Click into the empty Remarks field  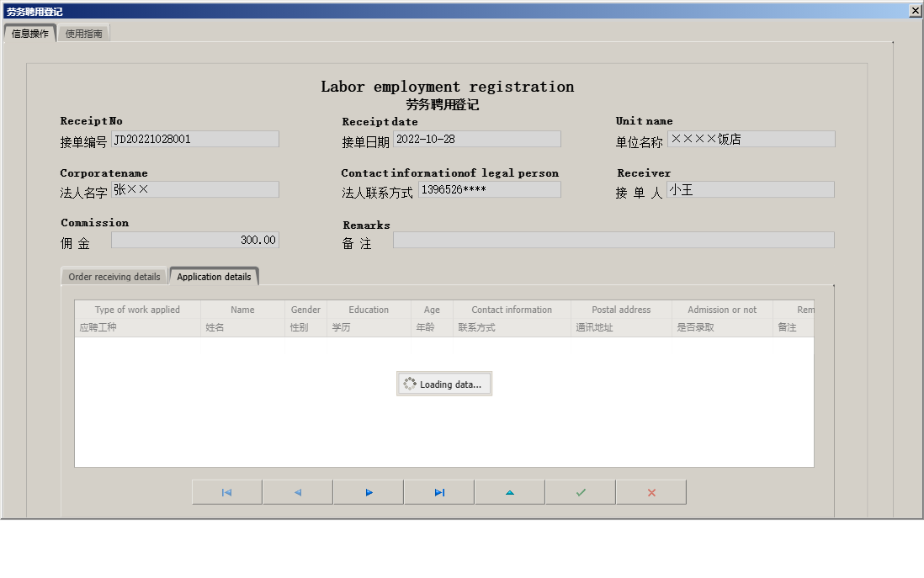coord(613,241)
